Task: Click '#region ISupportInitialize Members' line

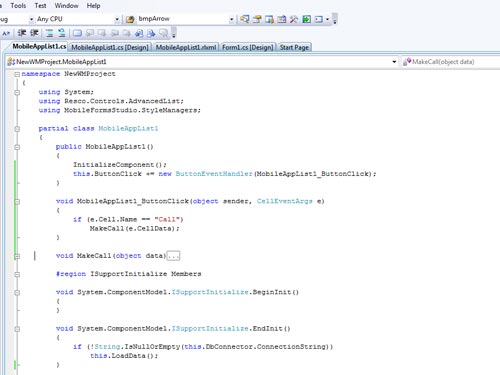Action: pyautogui.click(x=128, y=274)
